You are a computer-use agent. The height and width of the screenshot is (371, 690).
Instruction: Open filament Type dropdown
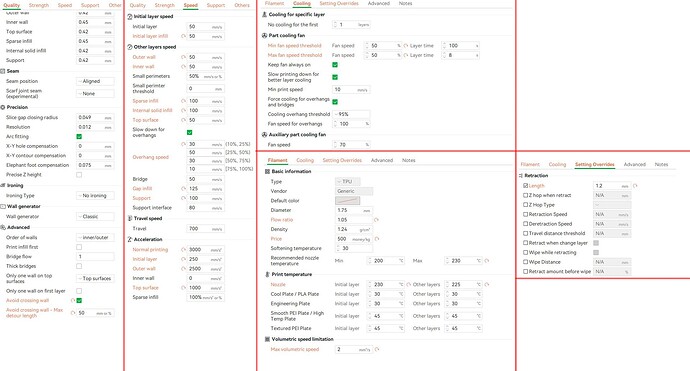348,181
